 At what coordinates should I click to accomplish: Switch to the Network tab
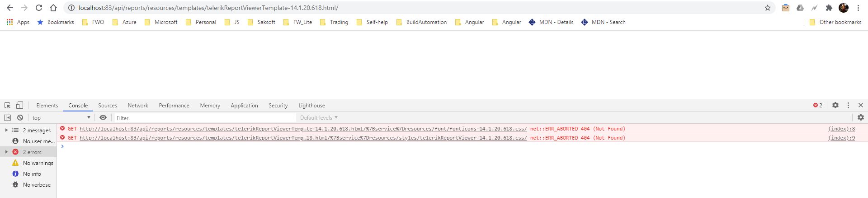click(x=138, y=105)
